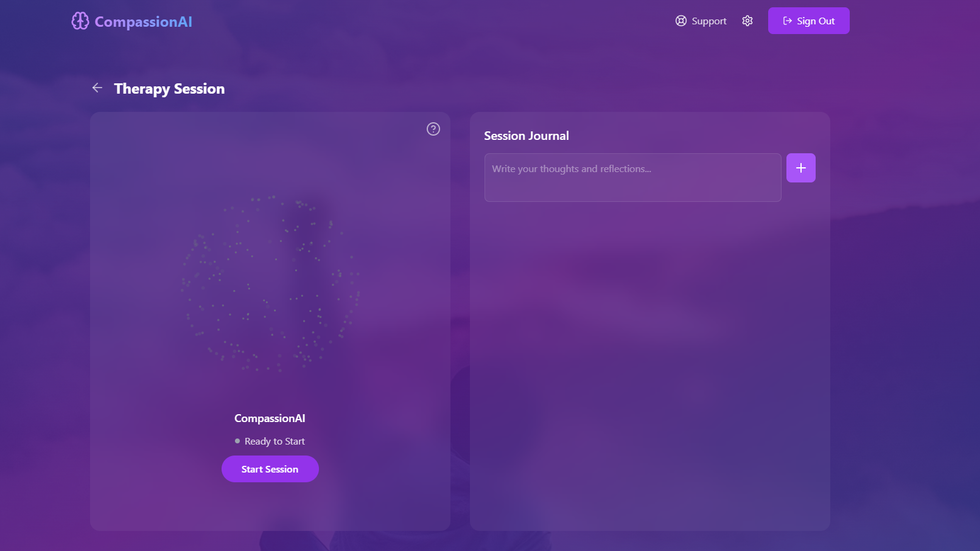
Task: Click the Session Journal heading
Action: (x=527, y=136)
